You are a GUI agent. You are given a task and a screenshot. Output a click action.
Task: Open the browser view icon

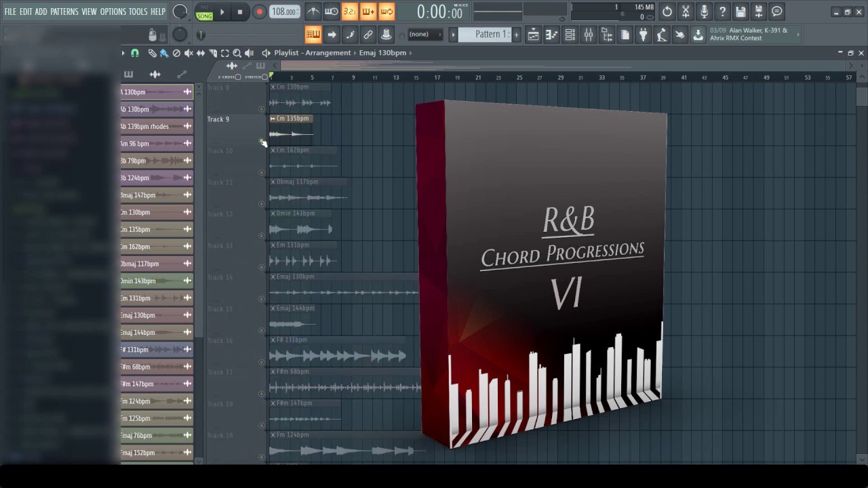607,35
